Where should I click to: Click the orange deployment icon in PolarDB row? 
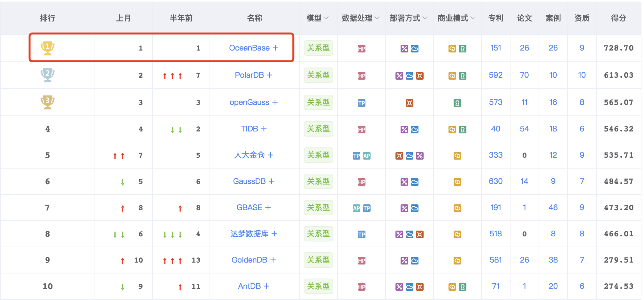tap(420, 76)
